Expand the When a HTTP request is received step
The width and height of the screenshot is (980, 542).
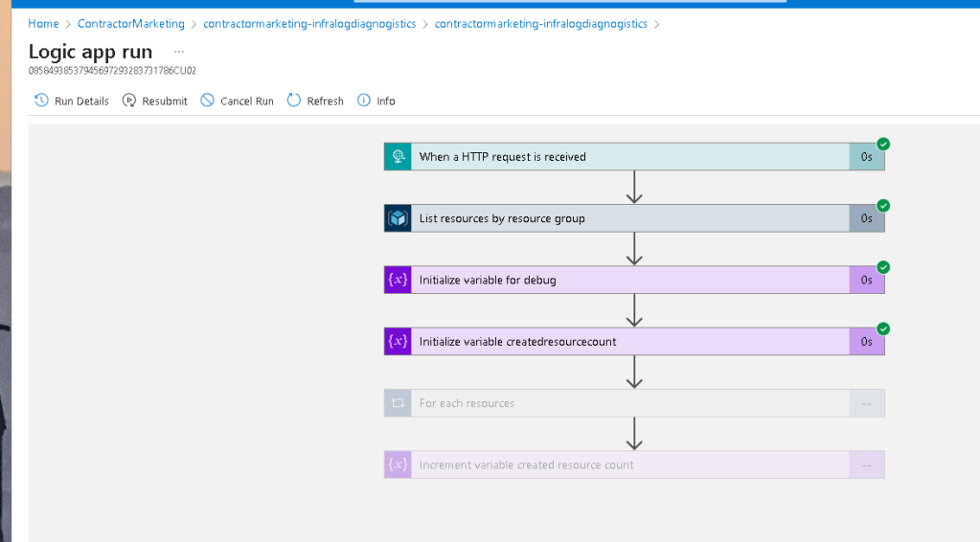pos(634,156)
